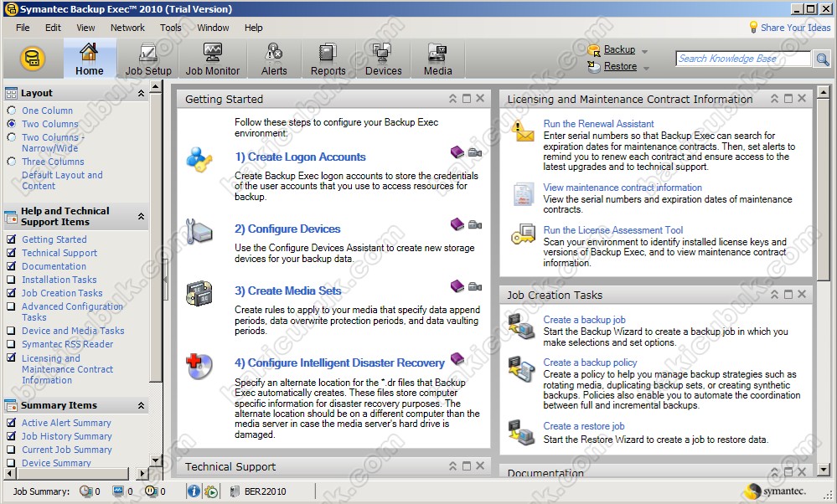Screen dimensions: 837x504
Task: Click the Create a restore job icon
Action: point(521,433)
